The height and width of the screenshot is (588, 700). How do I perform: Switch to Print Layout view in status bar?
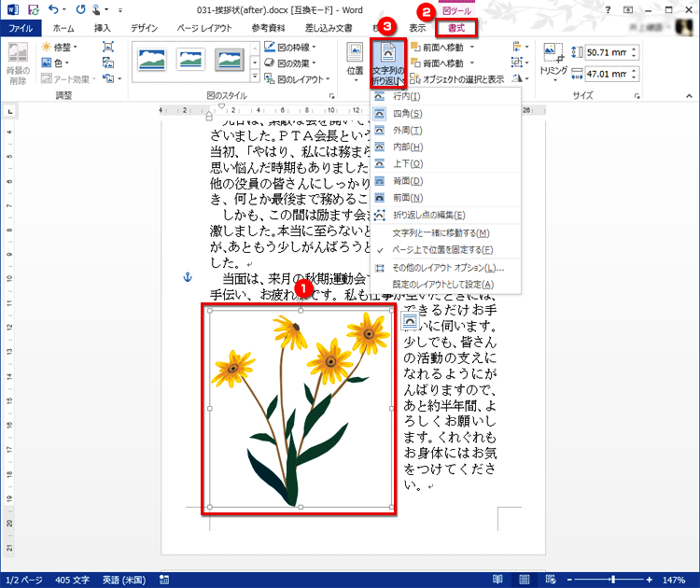(525, 580)
